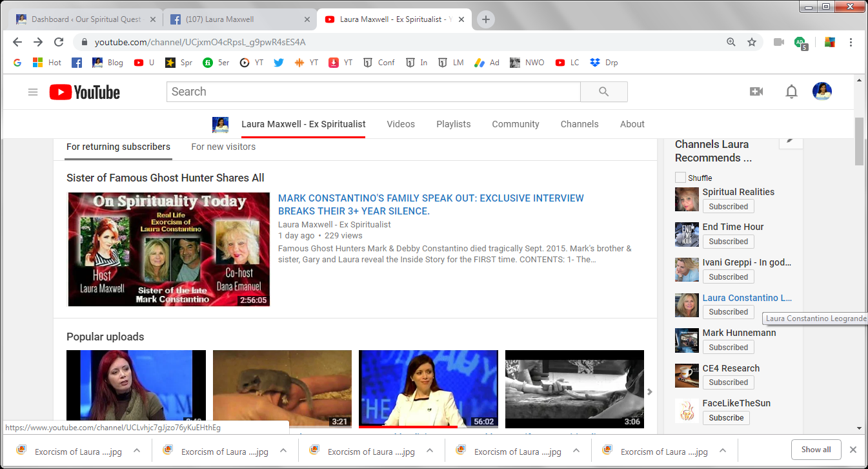The height and width of the screenshot is (469, 868).
Task: Bookmark page with the star icon
Action: (752, 42)
